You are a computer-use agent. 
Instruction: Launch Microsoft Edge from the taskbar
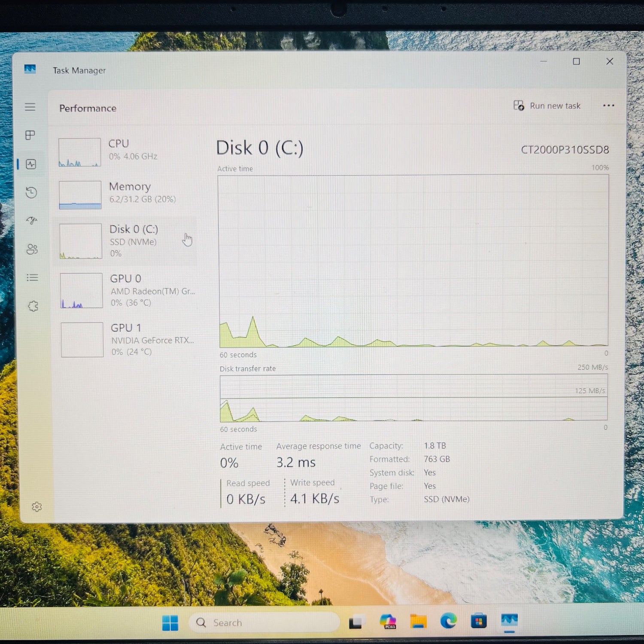point(448,622)
